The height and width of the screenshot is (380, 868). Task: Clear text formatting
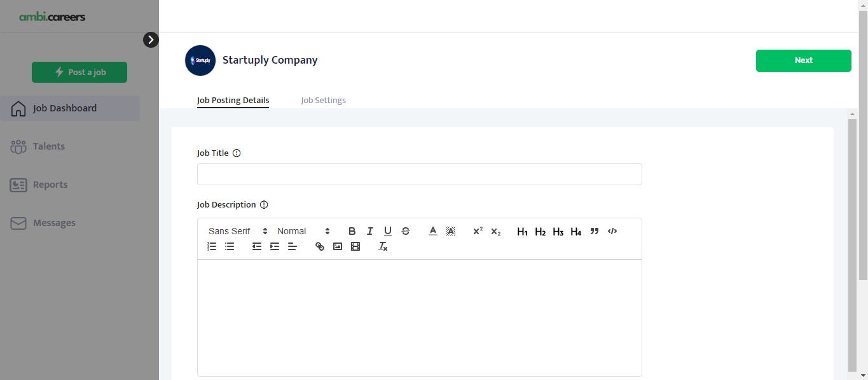coord(383,246)
